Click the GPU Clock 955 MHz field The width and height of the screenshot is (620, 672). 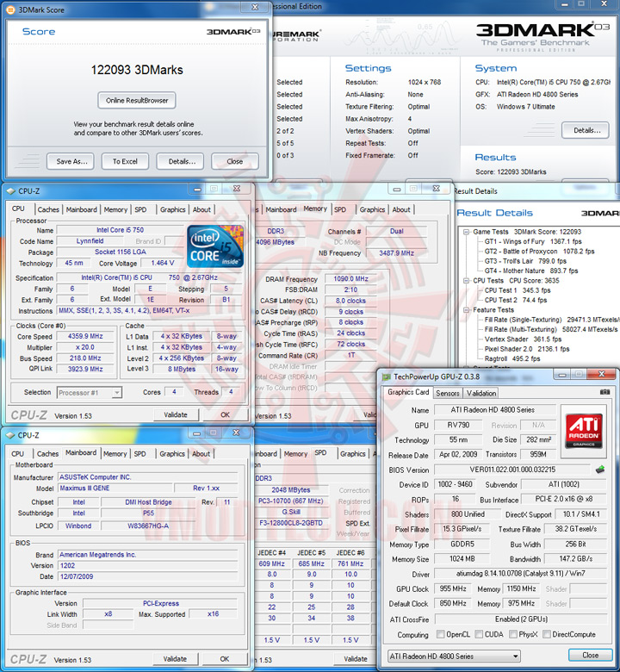tap(452, 588)
